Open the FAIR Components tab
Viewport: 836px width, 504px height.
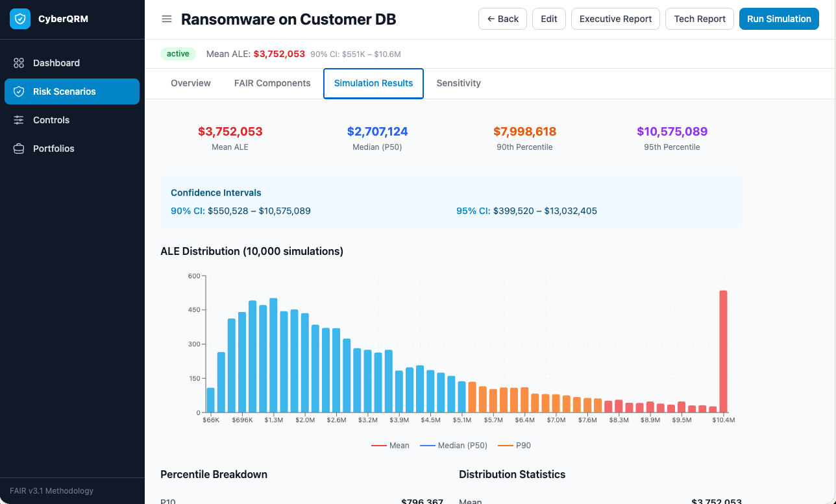coord(272,83)
